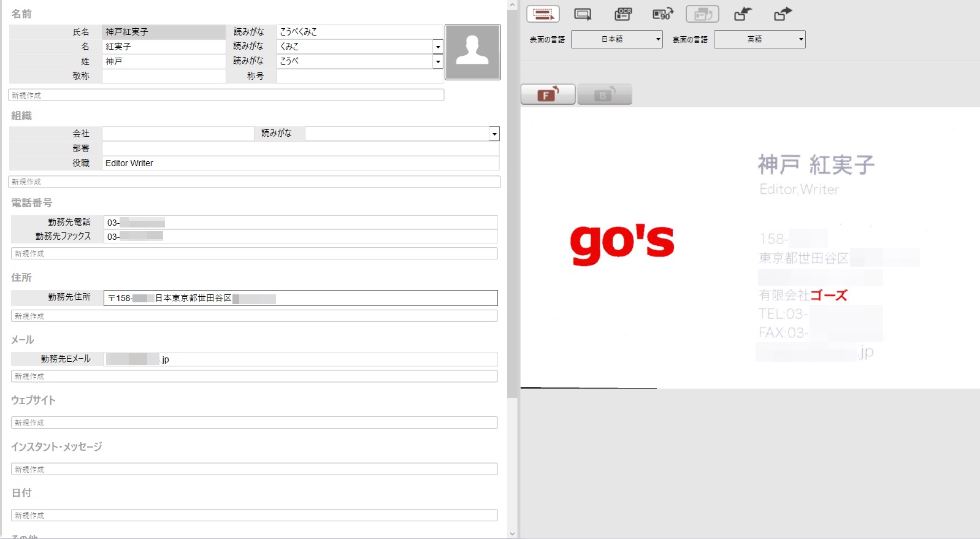Open the 裏面の言語 dropdown showing 英語
The width and height of the screenshot is (980, 539).
click(759, 39)
